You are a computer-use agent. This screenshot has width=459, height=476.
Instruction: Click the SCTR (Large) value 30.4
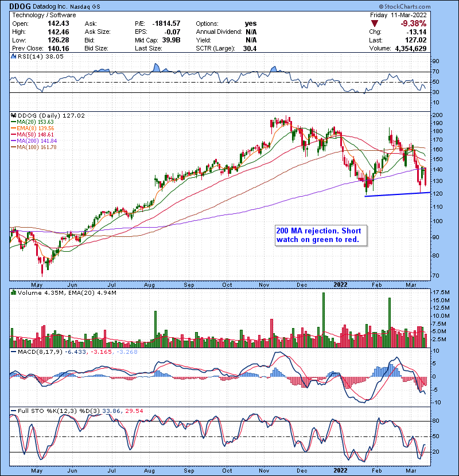pos(250,48)
